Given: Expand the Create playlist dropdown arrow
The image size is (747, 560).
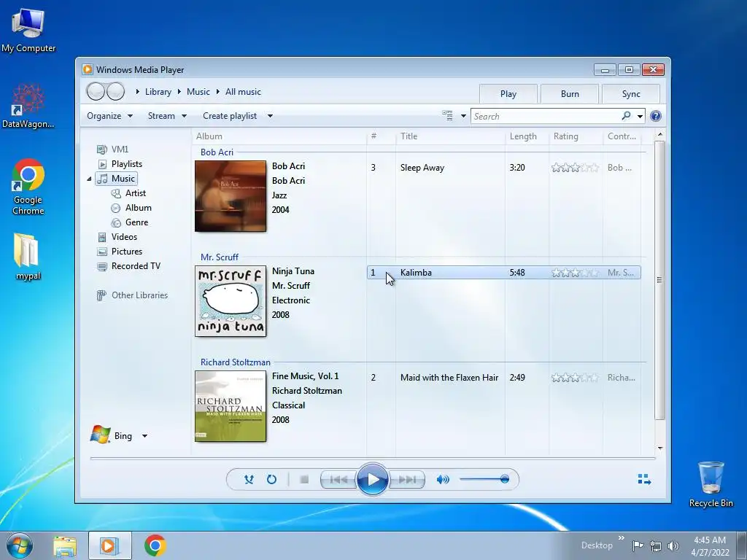Looking at the screenshot, I should [x=270, y=116].
